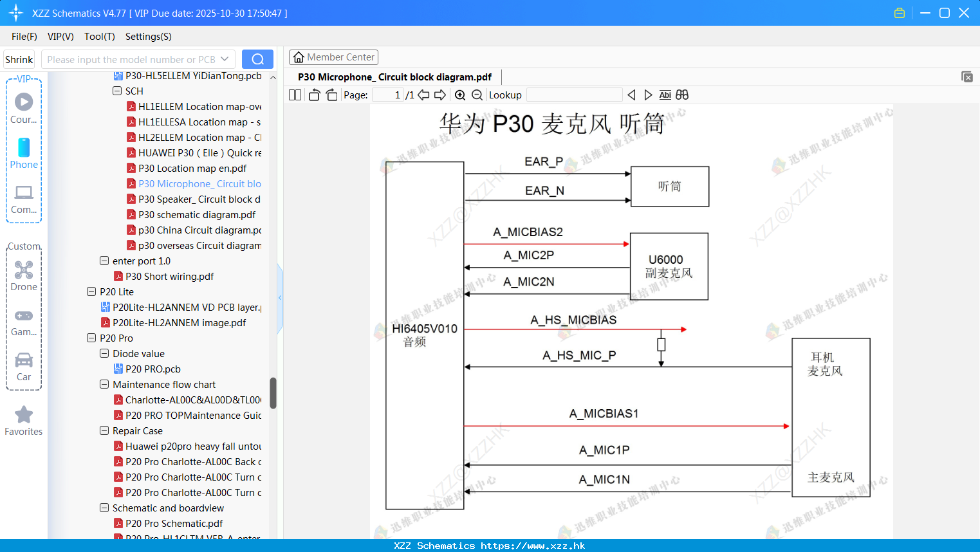Go to the next page arrow
The height and width of the screenshot is (552, 980).
(x=440, y=95)
